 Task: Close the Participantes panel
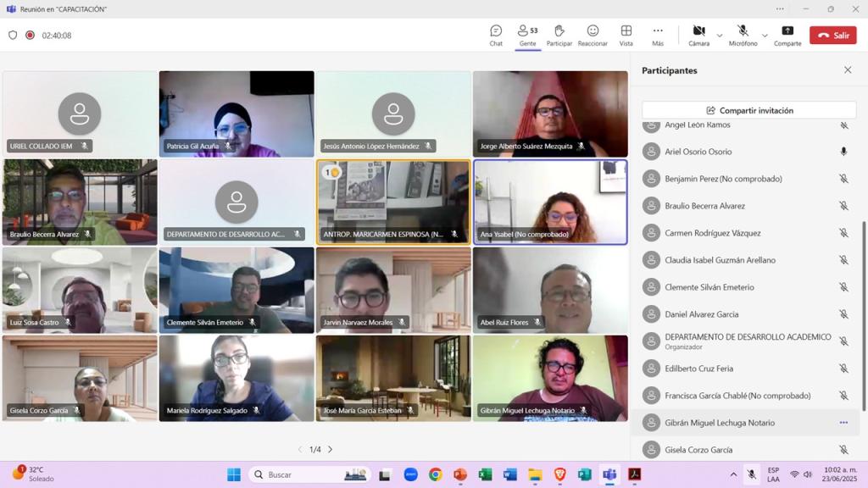pos(848,70)
